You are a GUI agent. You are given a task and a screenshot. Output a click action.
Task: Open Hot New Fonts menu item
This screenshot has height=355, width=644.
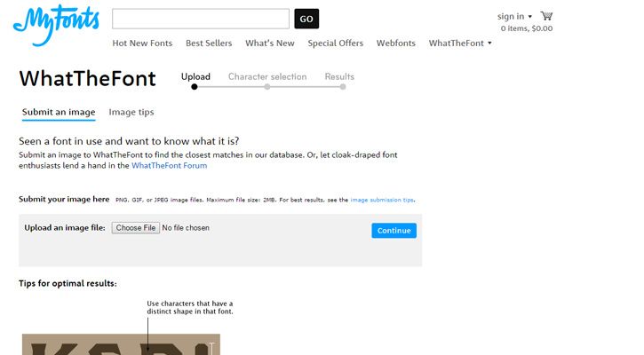point(142,43)
